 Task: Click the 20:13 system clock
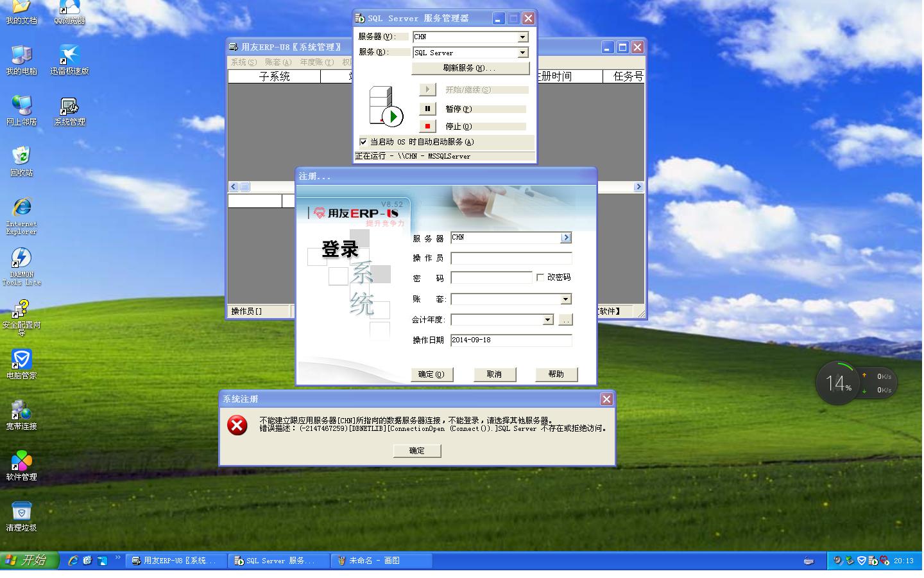(x=903, y=561)
